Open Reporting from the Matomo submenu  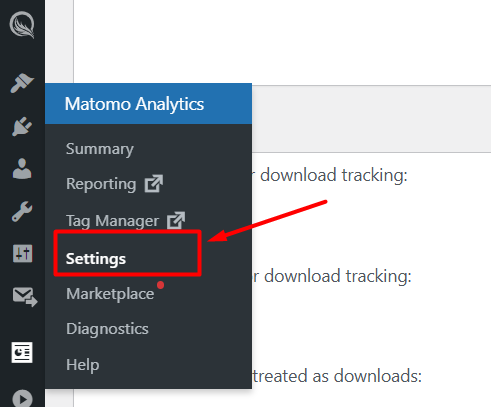(101, 184)
